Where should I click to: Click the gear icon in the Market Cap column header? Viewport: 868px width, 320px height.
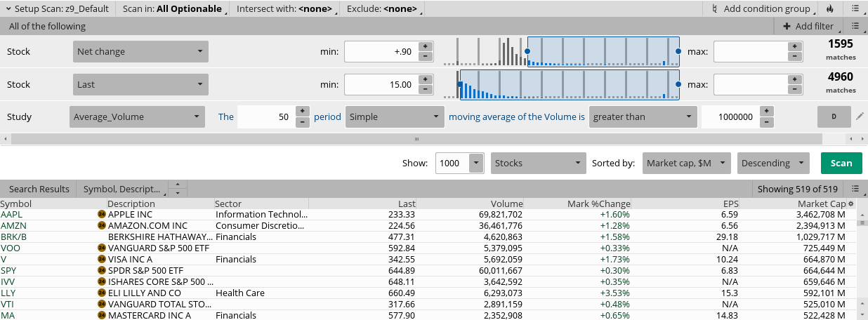pos(851,204)
